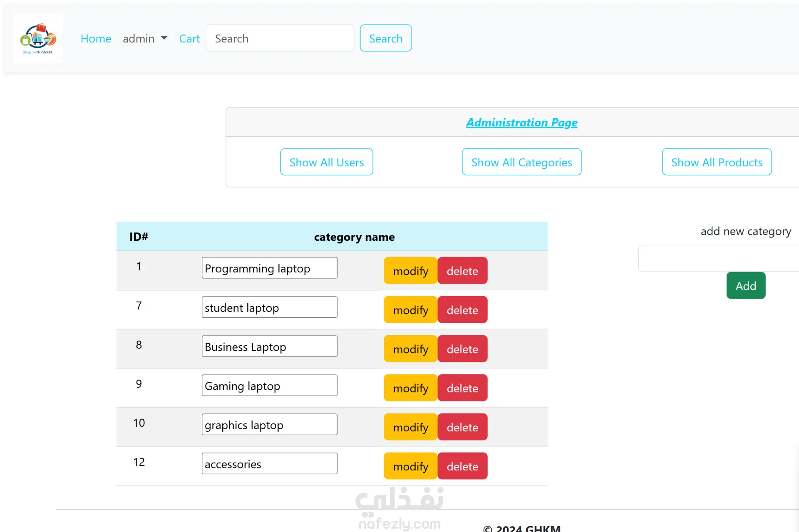Image resolution: width=799 pixels, height=532 pixels.
Task: Modify the student laptop category
Action: coord(410,310)
